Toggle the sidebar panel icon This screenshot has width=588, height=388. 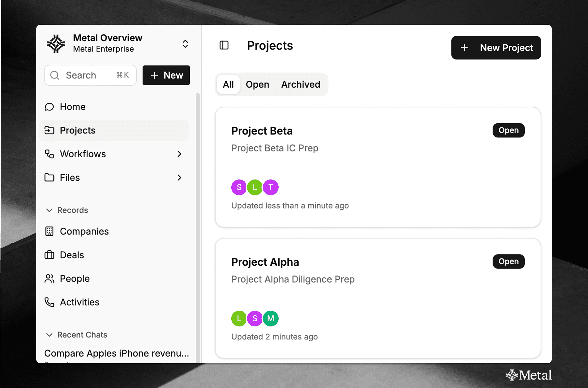(x=224, y=45)
